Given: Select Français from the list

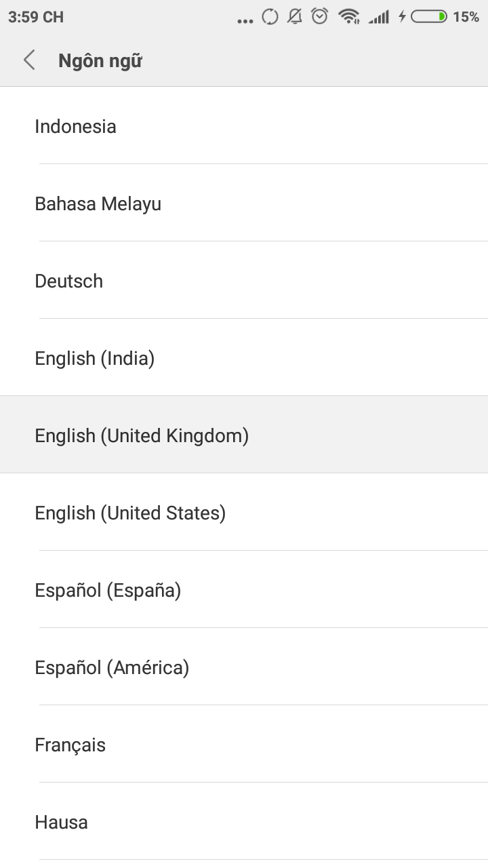Looking at the screenshot, I should (70, 745).
